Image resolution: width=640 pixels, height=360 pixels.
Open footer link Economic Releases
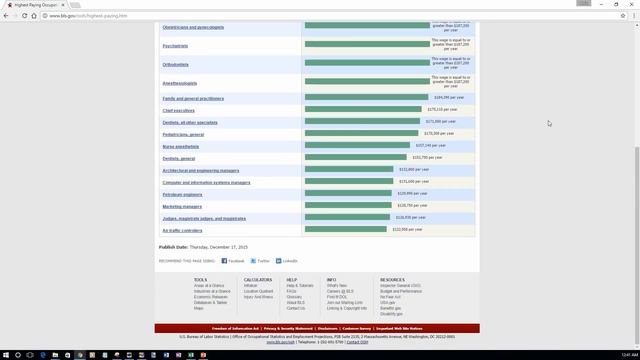pyautogui.click(x=211, y=297)
